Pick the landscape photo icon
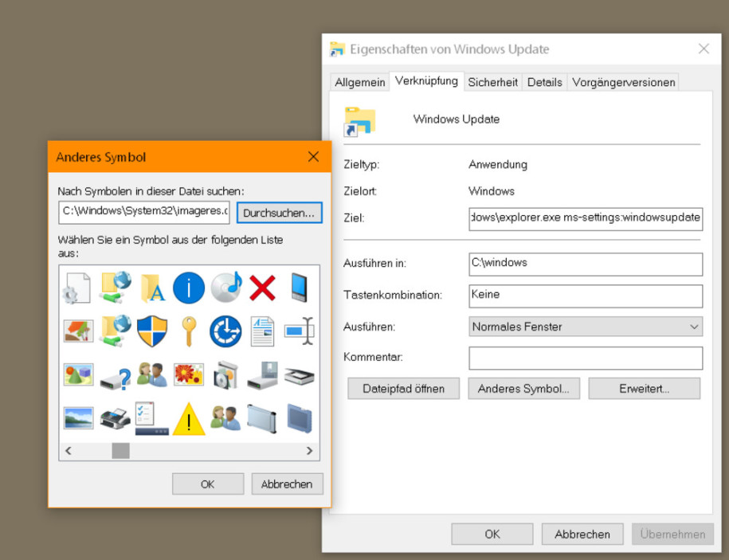 pos(78,417)
